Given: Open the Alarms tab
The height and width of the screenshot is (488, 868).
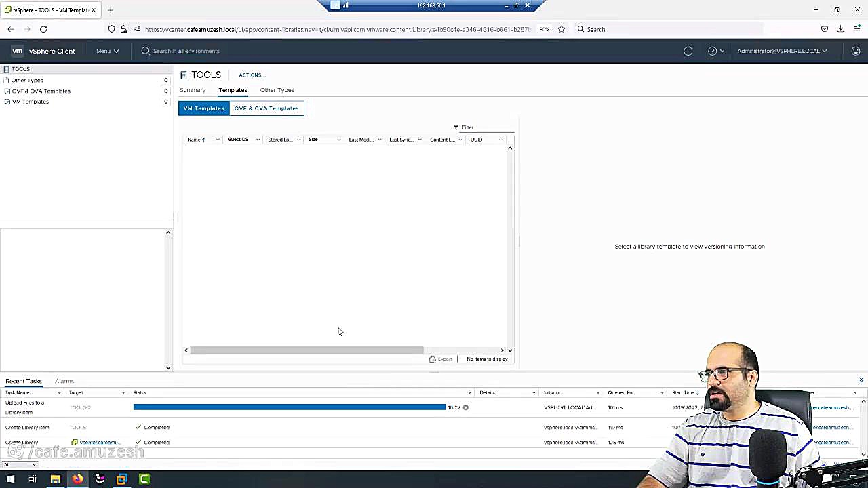Looking at the screenshot, I should [x=64, y=381].
